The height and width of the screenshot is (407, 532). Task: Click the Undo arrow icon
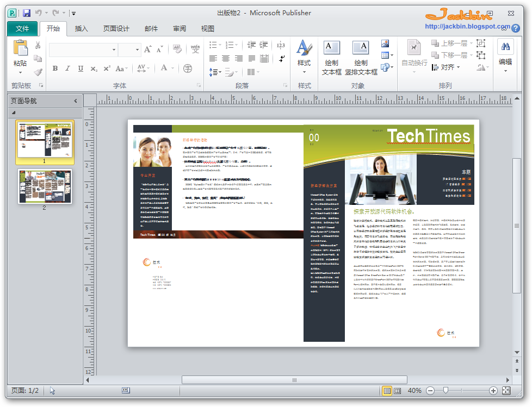pyautogui.click(x=38, y=13)
